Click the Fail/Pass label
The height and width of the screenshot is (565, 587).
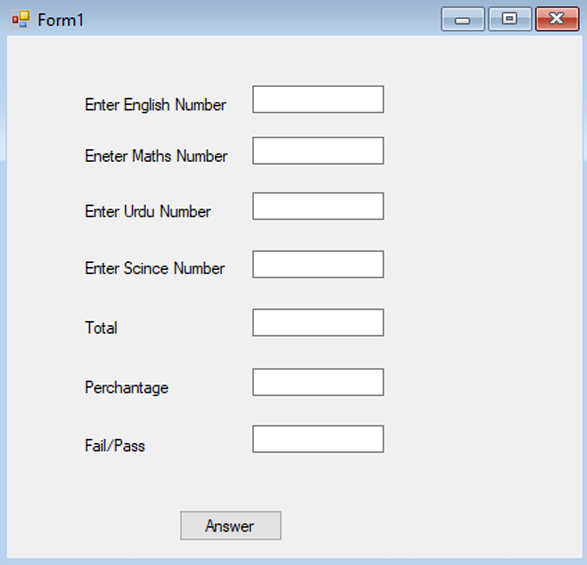point(115,446)
